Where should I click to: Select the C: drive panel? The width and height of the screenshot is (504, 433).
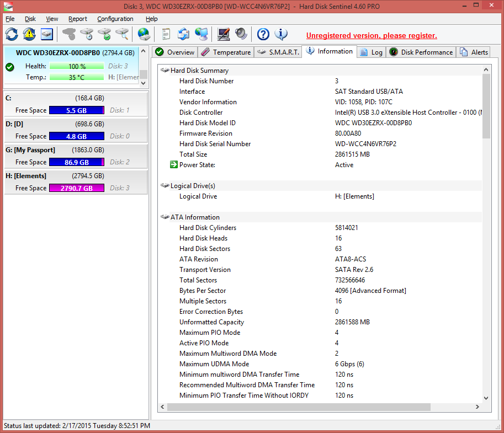[x=76, y=104]
